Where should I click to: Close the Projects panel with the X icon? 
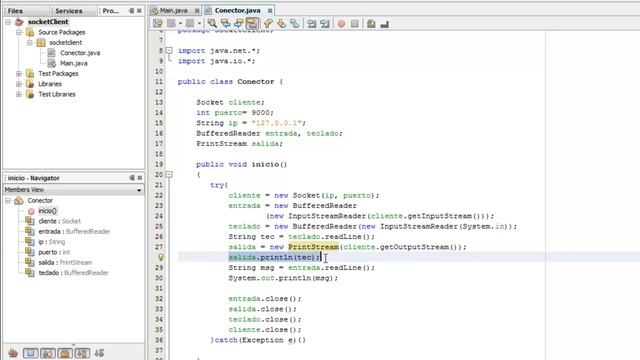coord(139,11)
